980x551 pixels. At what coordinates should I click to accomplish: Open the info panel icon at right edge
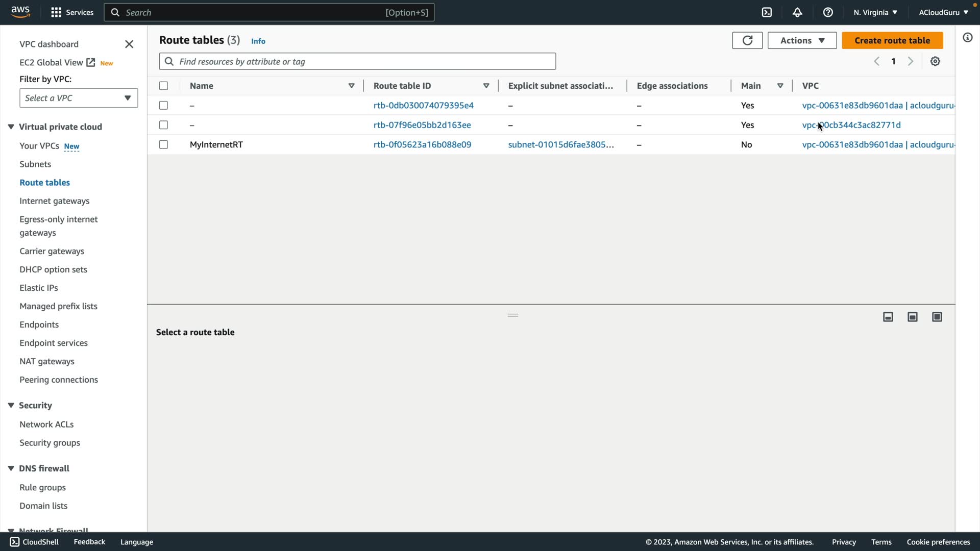click(x=968, y=37)
